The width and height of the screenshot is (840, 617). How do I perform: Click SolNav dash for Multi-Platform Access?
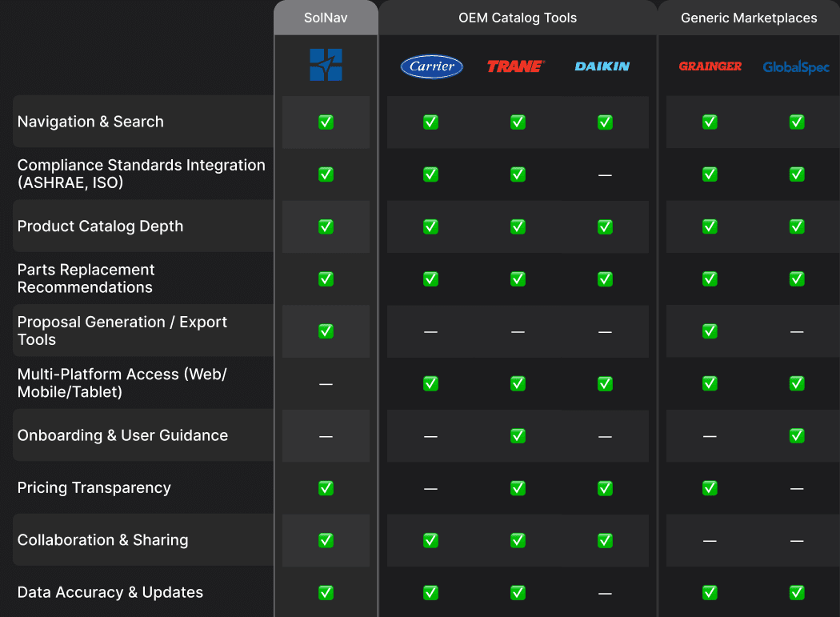(326, 384)
